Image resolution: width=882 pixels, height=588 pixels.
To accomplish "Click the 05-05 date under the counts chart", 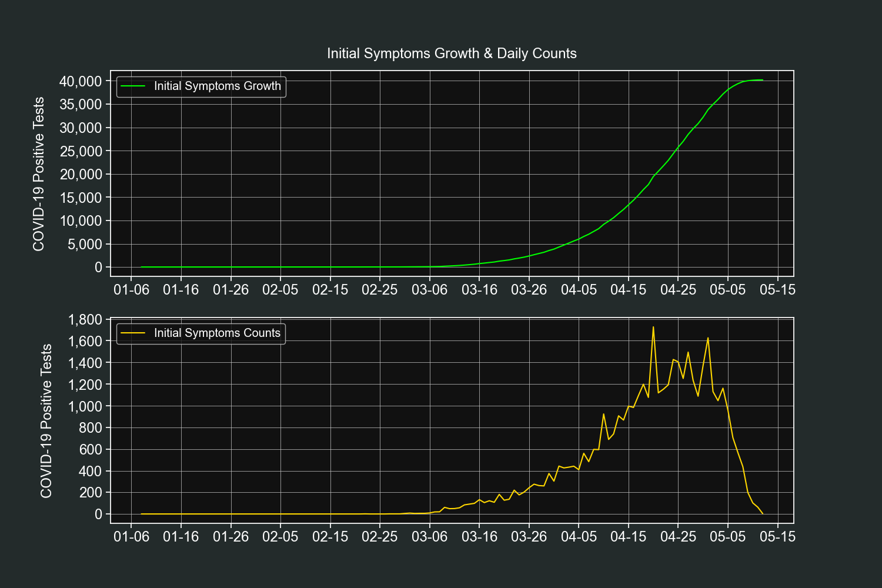I will point(728,537).
